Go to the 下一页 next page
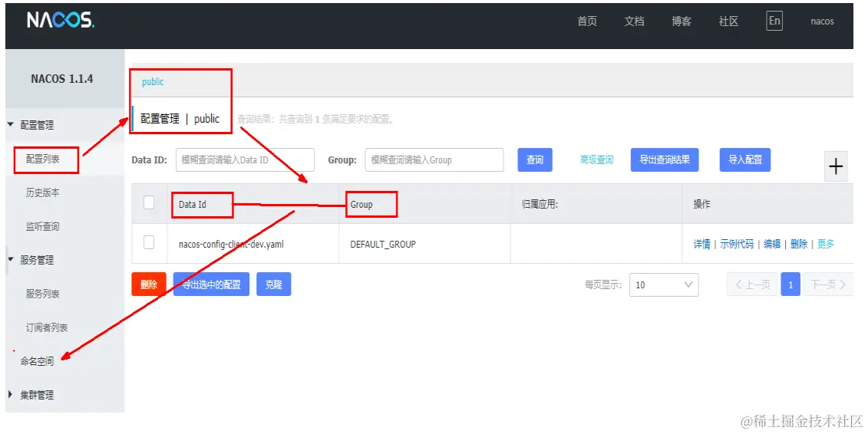Screen dimensions: 868x434 pyautogui.click(x=828, y=284)
